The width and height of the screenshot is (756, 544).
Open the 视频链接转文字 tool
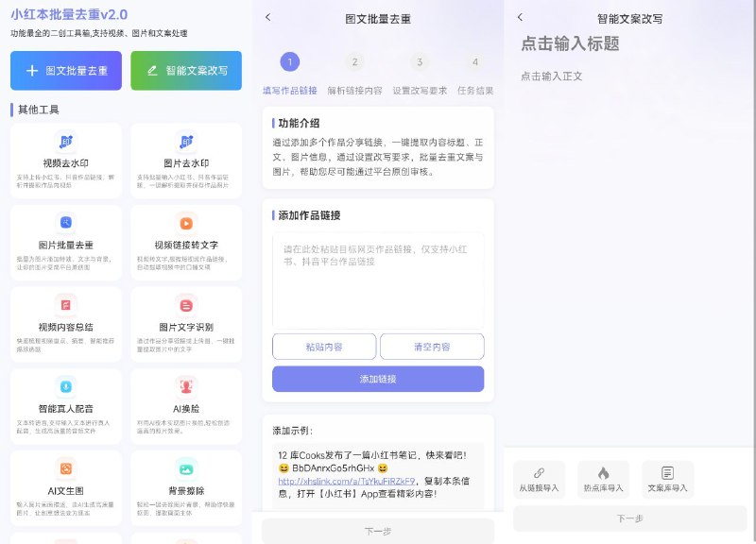tap(185, 244)
